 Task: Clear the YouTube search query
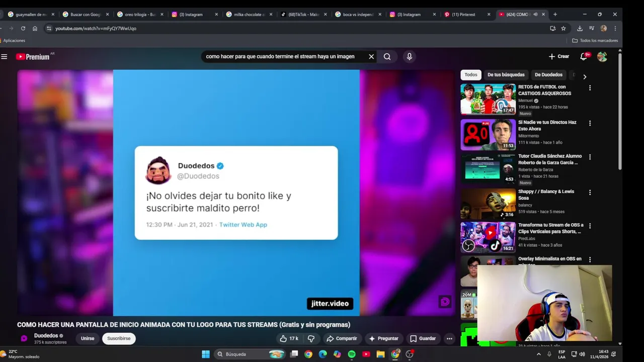pyautogui.click(x=371, y=57)
